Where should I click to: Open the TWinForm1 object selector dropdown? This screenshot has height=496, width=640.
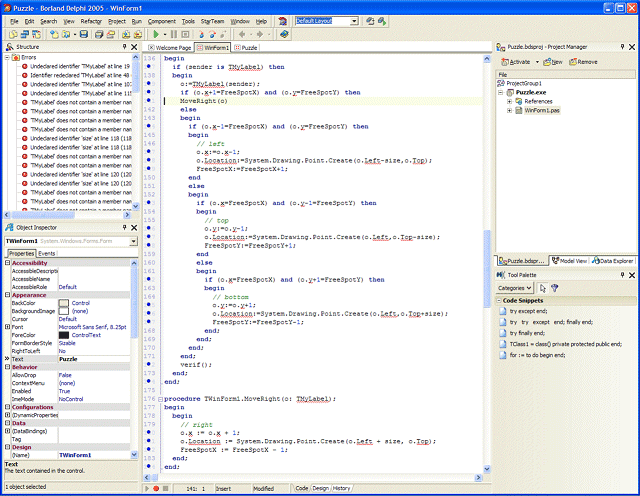(x=133, y=241)
